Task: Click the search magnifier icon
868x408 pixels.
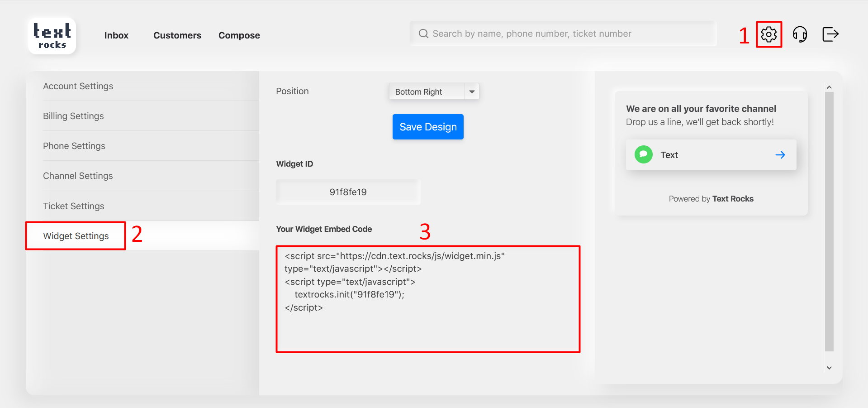Action: tap(423, 34)
